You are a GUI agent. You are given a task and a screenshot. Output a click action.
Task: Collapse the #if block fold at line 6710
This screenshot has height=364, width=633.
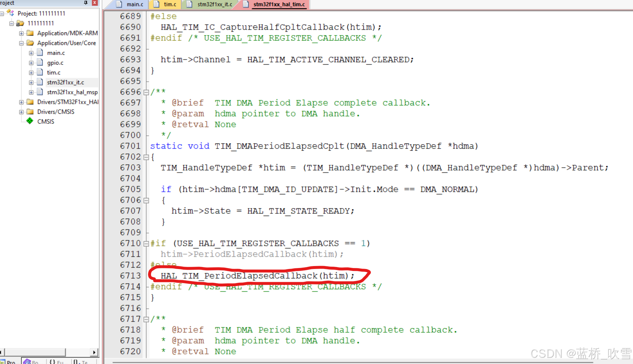146,244
